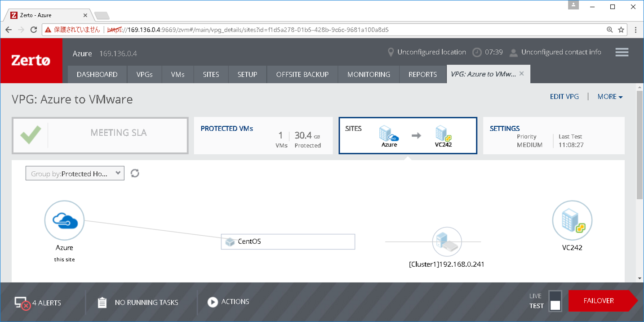Select the Zerto - Azure browser tab

[x=49, y=15]
